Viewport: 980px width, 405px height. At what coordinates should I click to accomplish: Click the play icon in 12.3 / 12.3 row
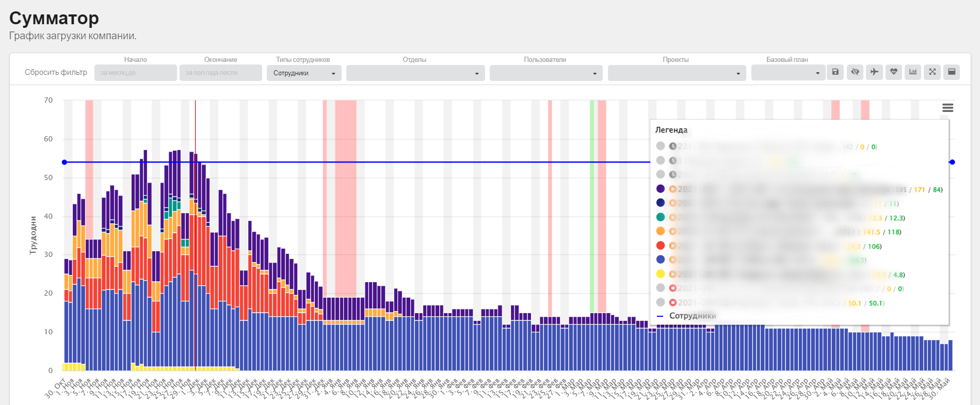pos(673,217)
